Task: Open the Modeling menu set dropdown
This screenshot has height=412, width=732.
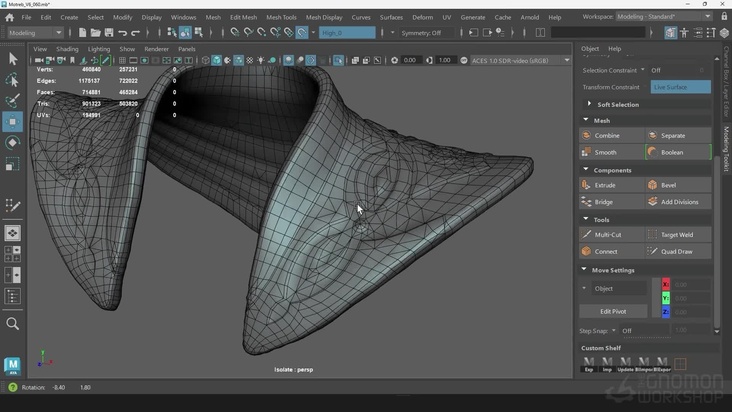Action: (35, 33)
